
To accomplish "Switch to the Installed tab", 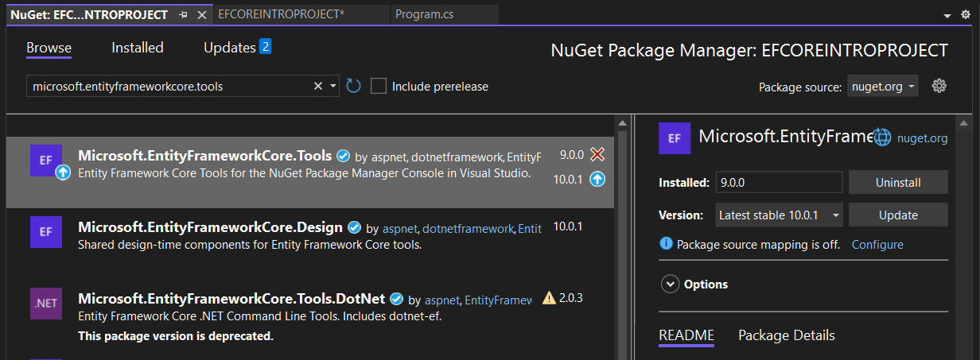I will tap(137, 48).
